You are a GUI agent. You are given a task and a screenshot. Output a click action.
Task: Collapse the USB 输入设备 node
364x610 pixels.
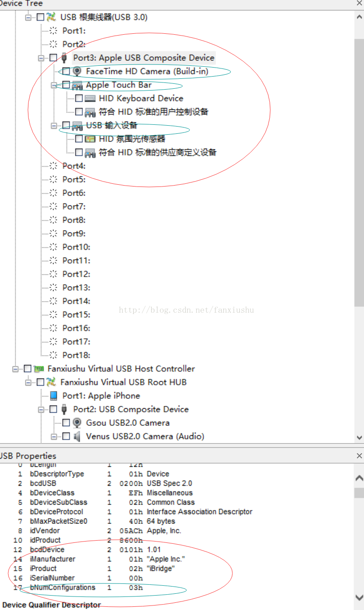click(54, 125)
